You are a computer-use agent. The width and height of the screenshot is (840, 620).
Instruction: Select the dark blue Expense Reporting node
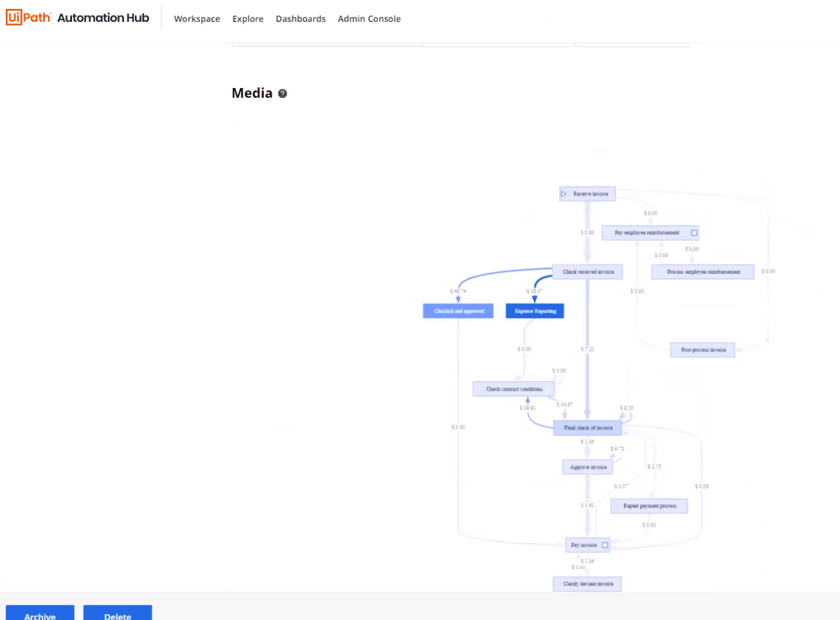coord(535,311)
